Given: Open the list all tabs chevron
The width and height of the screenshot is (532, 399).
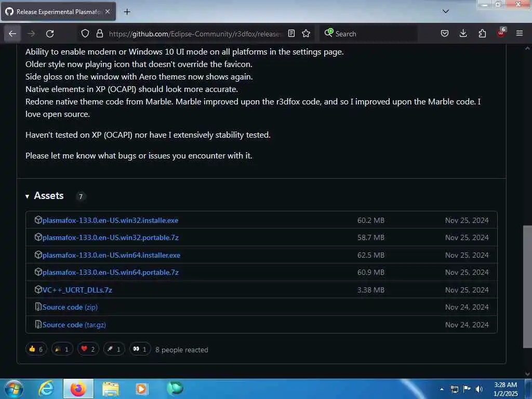Looking at the screenshot, I should (x=446, y=11).
